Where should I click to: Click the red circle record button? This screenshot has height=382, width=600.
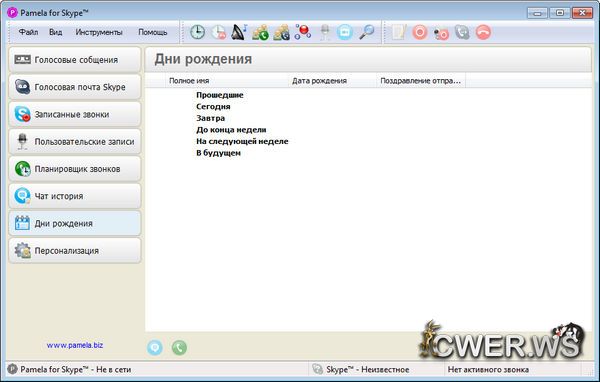tap(420, 32)
